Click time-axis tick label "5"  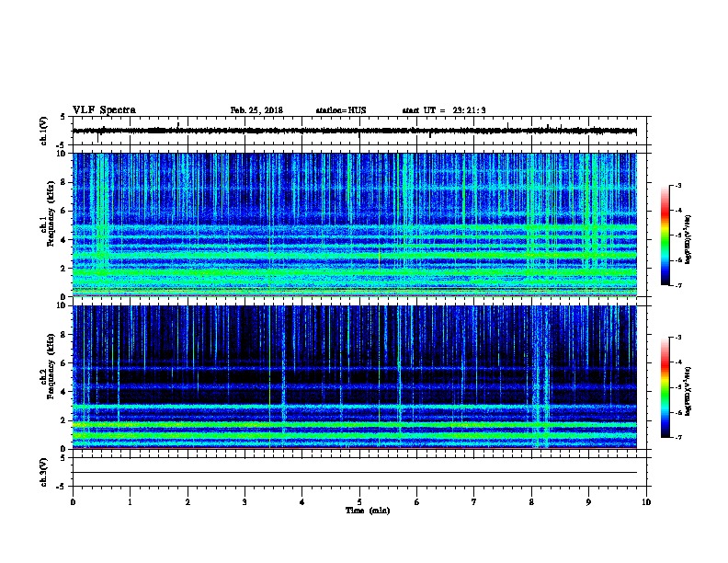[x=359, y=502]
